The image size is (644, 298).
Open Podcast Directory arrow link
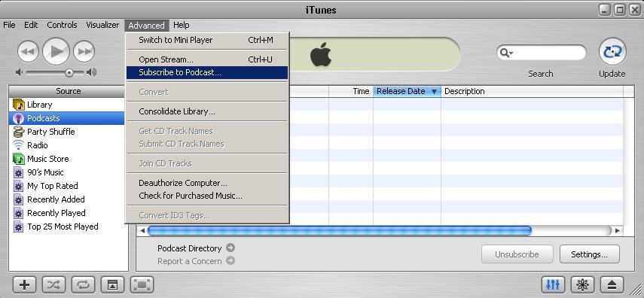click(x=230, y=248)
